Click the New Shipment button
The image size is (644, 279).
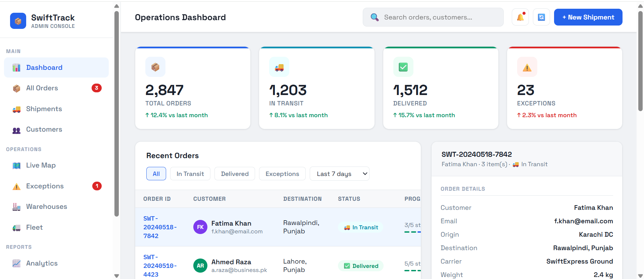tap(588, 17)
